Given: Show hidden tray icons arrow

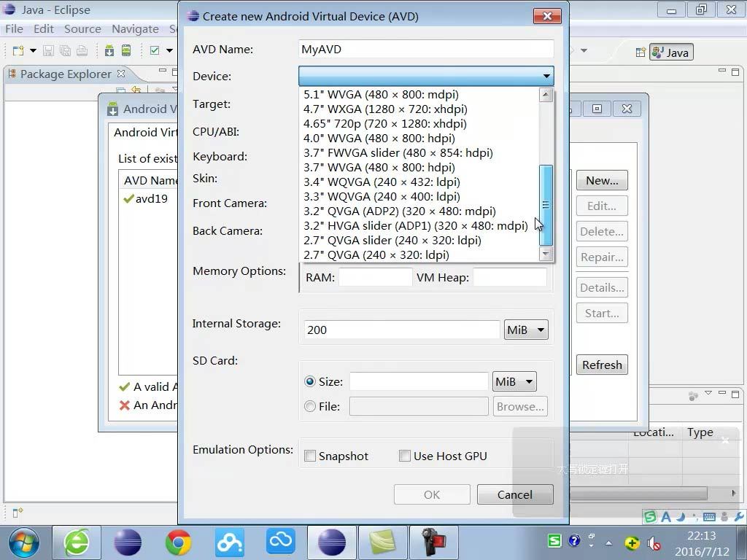Looking at the screenshot, I should 609,542.
